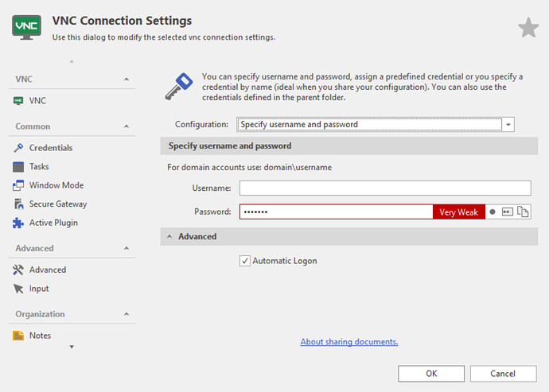Open the password generator icon

tap(507, 212)
